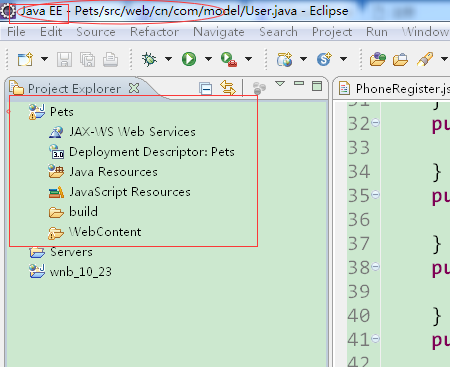This screenshot has height=367, width=450.
Task: Open the Project menu
Action: point(332,32)
